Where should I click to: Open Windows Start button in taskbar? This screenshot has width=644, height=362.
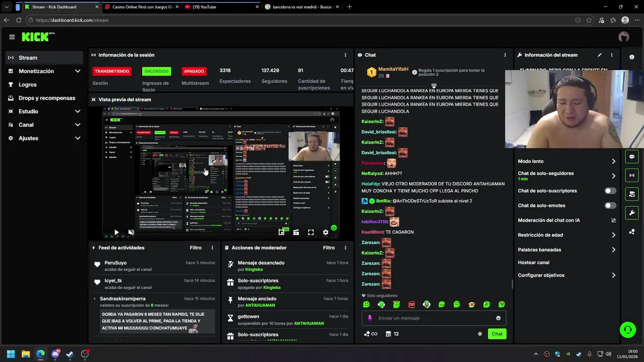(x=11, y=354)
